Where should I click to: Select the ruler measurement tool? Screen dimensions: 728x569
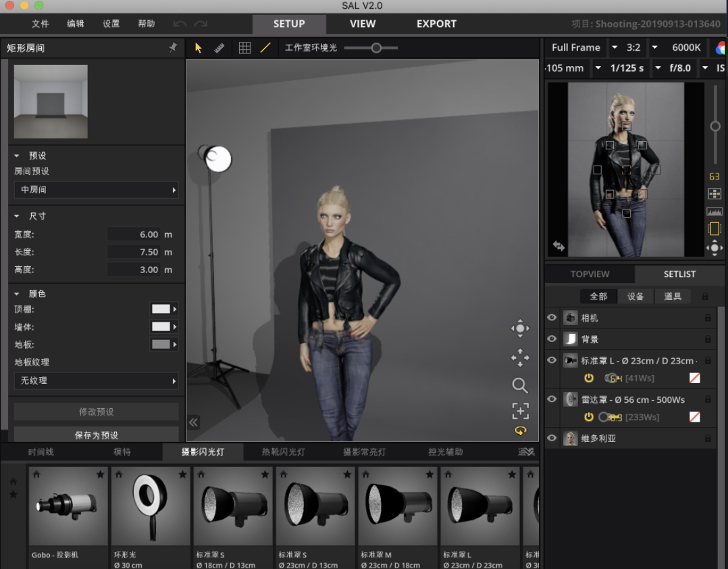click(219, 48)
